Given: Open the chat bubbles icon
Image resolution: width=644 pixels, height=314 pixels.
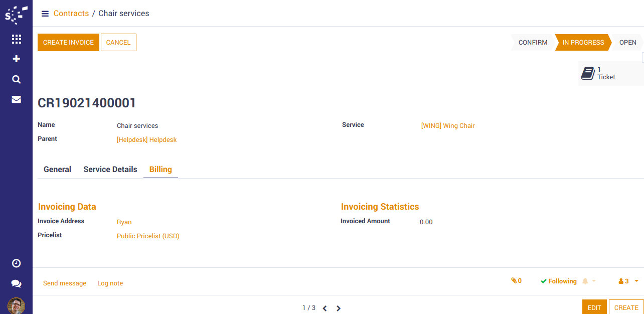Looking at the screenshot, I should pyautogui.click(x=16, y=284).
